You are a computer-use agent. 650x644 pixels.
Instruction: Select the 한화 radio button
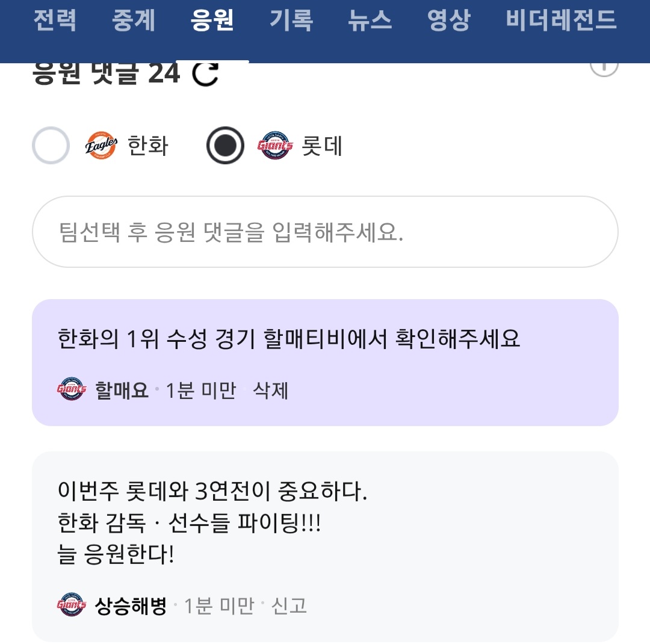(51, 146)
